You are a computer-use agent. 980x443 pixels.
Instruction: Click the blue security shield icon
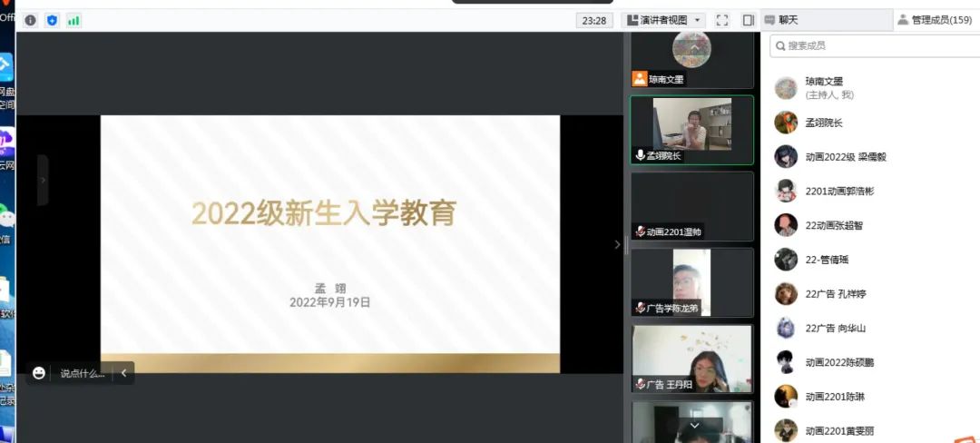click(52, 21)
